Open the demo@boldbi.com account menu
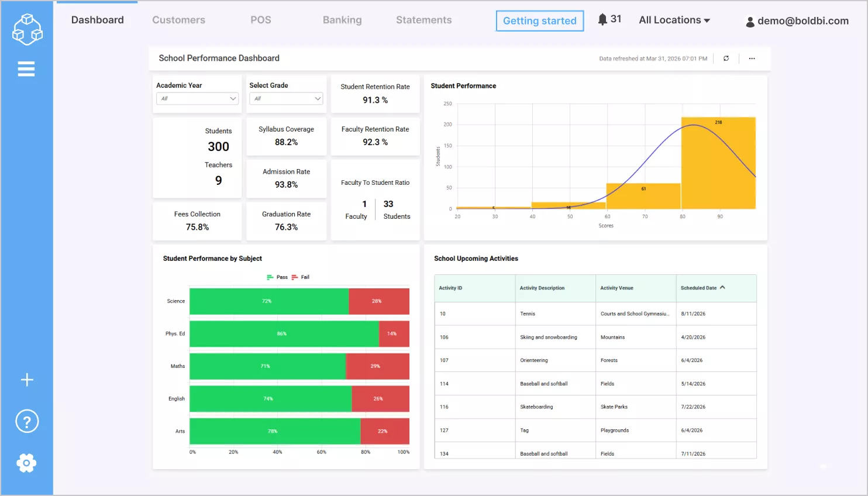This screenshot has height=496, width=868. click(x=802, y=21)
